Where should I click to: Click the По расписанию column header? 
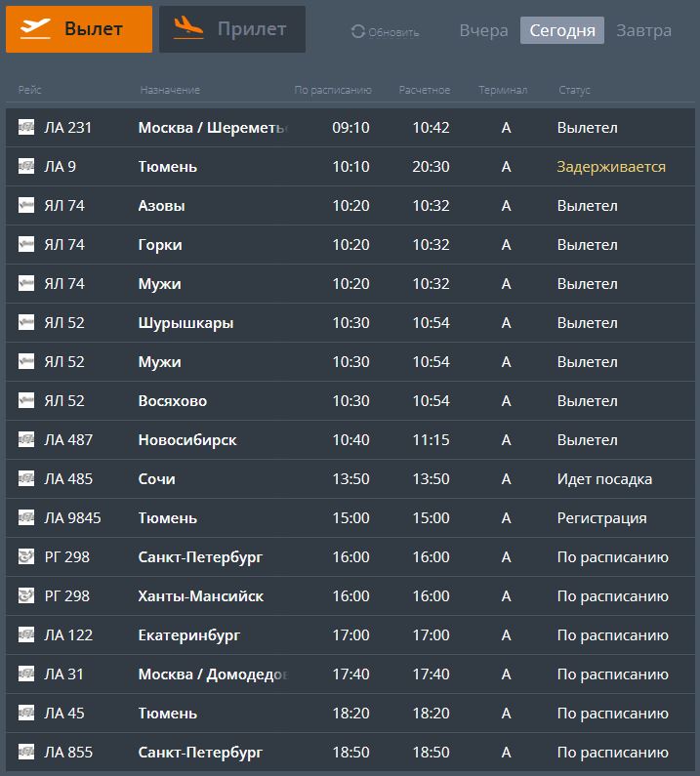point(333,91)
